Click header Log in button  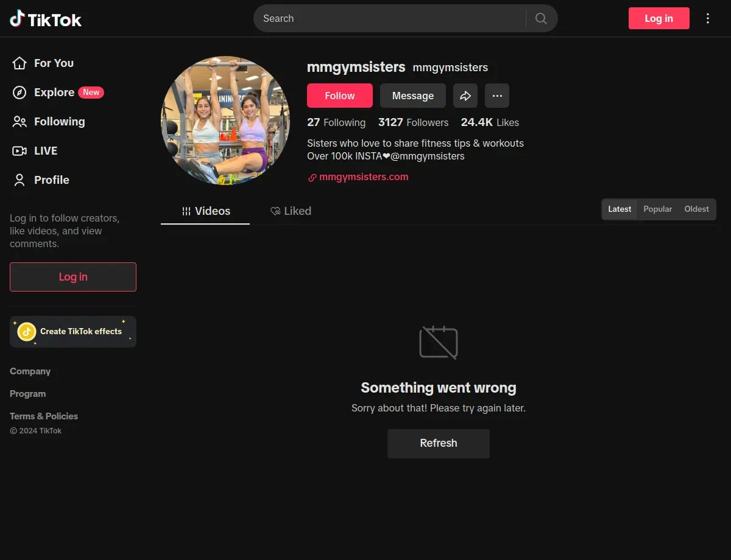coord(659,18)
